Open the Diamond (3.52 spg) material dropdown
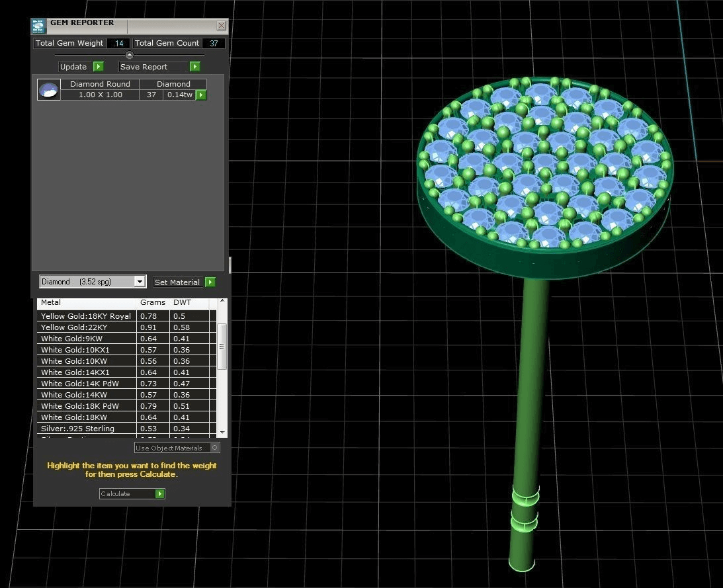This screenshot has width=723, height=588. 140,282
